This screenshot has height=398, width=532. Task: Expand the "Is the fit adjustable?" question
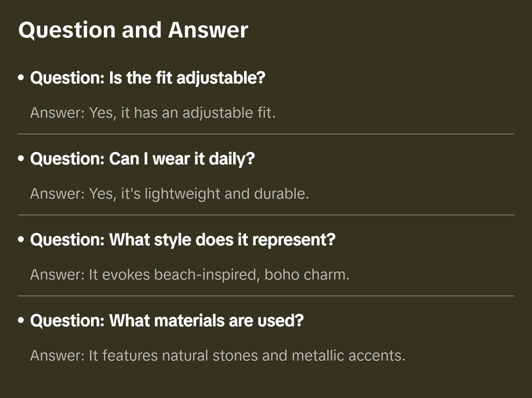coord(147,78)
